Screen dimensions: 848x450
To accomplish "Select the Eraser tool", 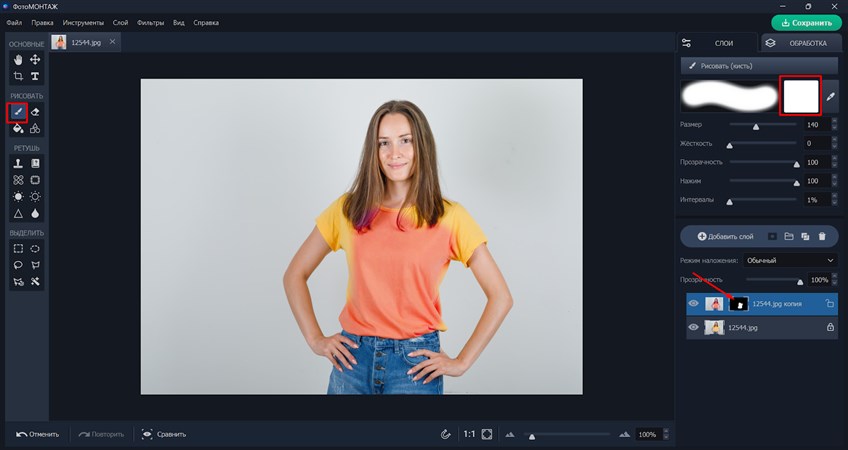I will pyautogui.click(x=35, y=112).
